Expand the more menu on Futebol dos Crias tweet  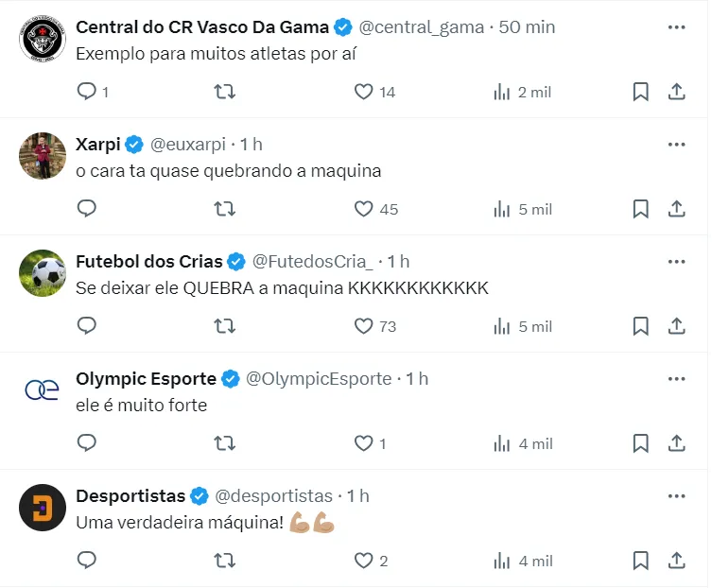pyautogui.click(x=676, y=262)
